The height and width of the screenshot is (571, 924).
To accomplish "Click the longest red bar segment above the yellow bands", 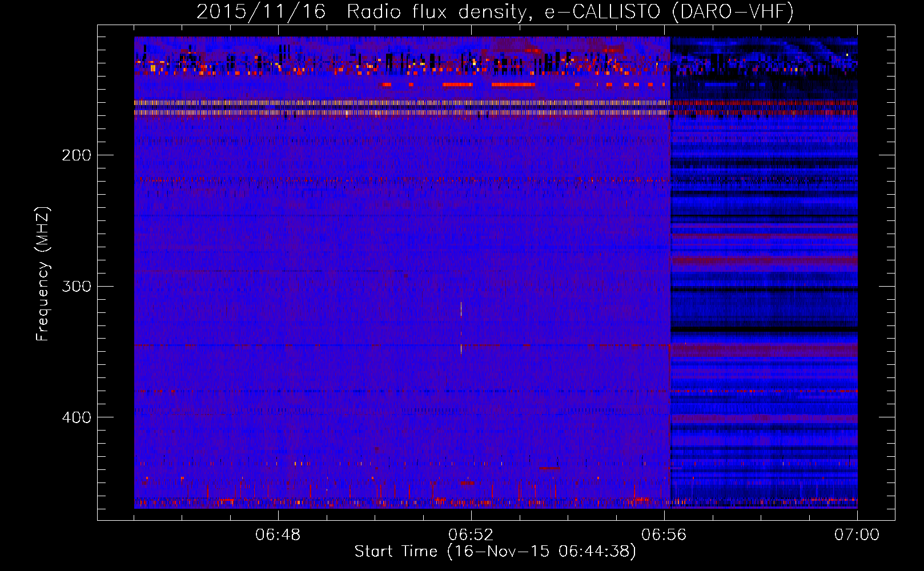I will click(513, 85).
